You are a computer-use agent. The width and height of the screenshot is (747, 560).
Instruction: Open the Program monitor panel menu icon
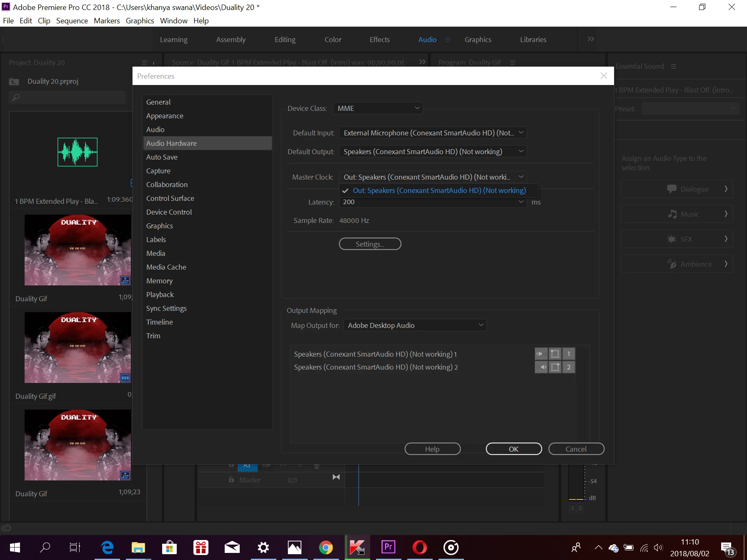click(x=513, y=62)
